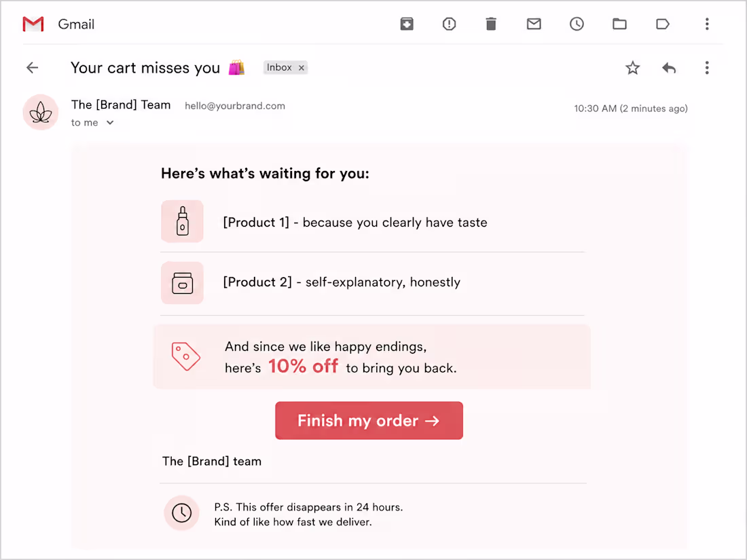
Task: Select the Product 2 jar thumbnail
Action: click(x=182, y=283)
